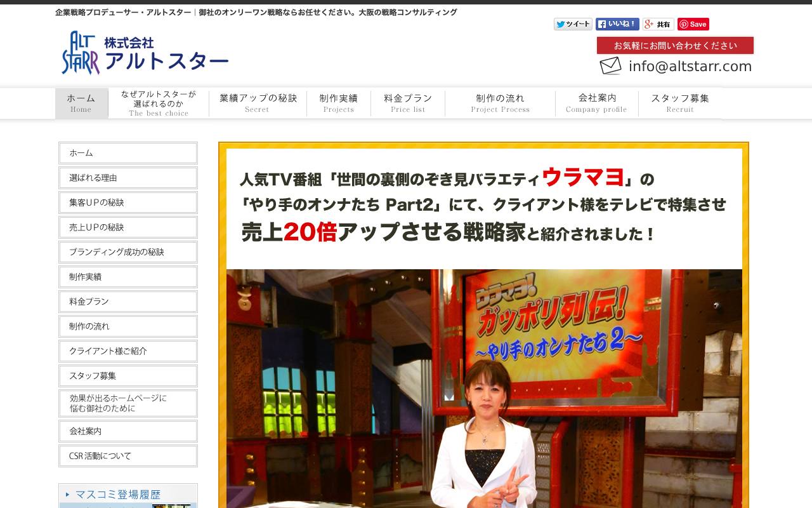Click the ALT STARR company logo

tap(81, 53)
